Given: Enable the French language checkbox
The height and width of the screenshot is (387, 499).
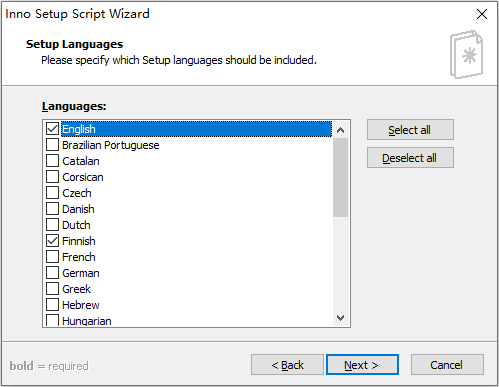Looking at the screenshot, I should (x=52, y=257).
